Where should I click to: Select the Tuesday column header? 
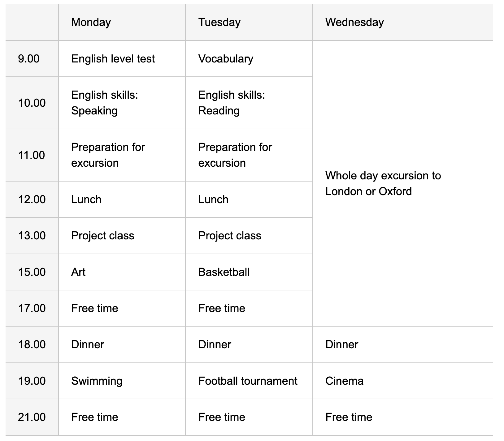click(x=219, y=22)
